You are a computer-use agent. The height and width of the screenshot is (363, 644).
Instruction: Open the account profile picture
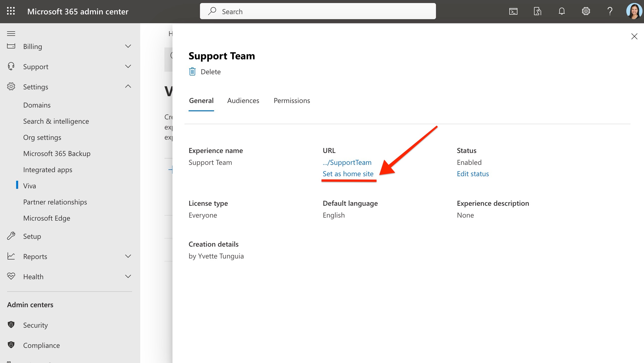click(634, 11)
